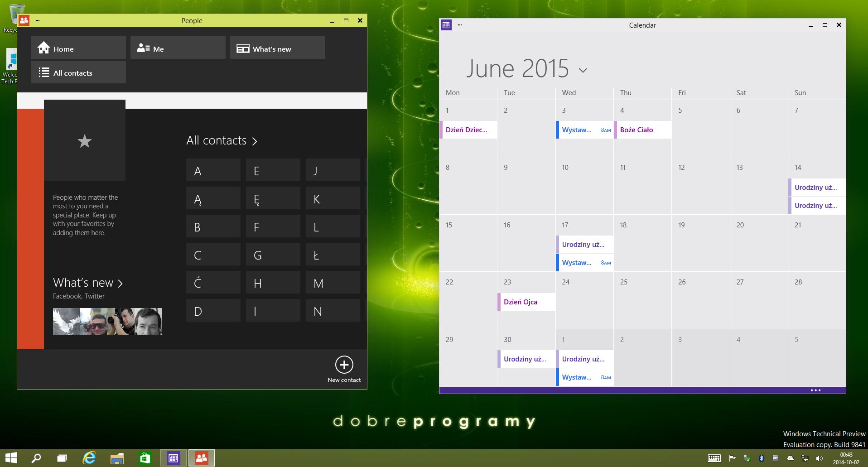
Task: Open the favorites star tile in People
Action: pyautogui.click(x=85, y=141)
